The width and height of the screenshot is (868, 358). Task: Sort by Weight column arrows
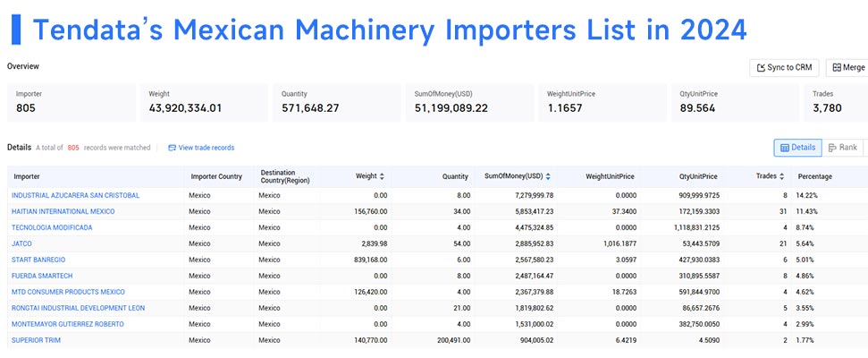(x=382, y=176)
